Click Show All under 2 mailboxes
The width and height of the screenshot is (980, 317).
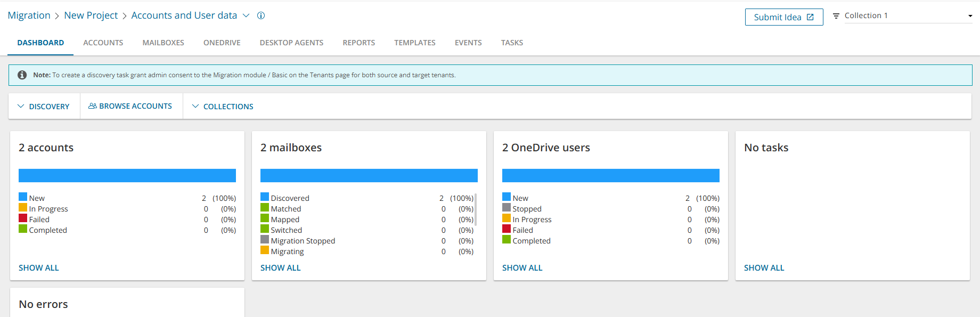click(x=281, y=268)
